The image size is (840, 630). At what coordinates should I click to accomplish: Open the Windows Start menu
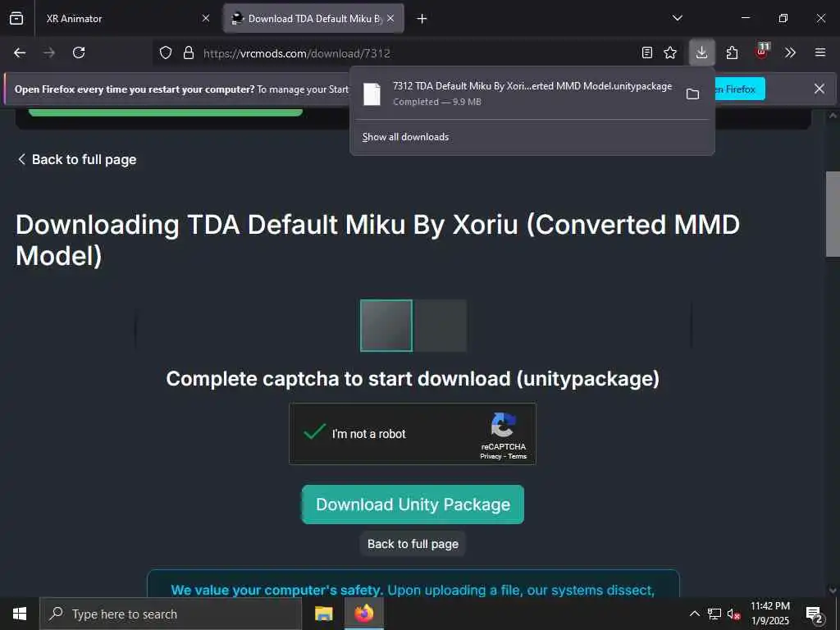point(20,614)
